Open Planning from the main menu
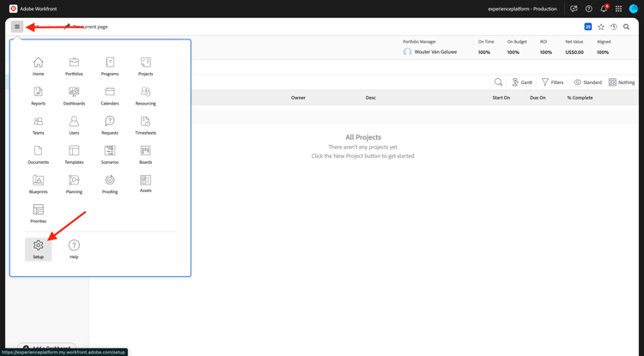Screen dimensions: 644x356 pyautogui.click(x=74, y=184)
